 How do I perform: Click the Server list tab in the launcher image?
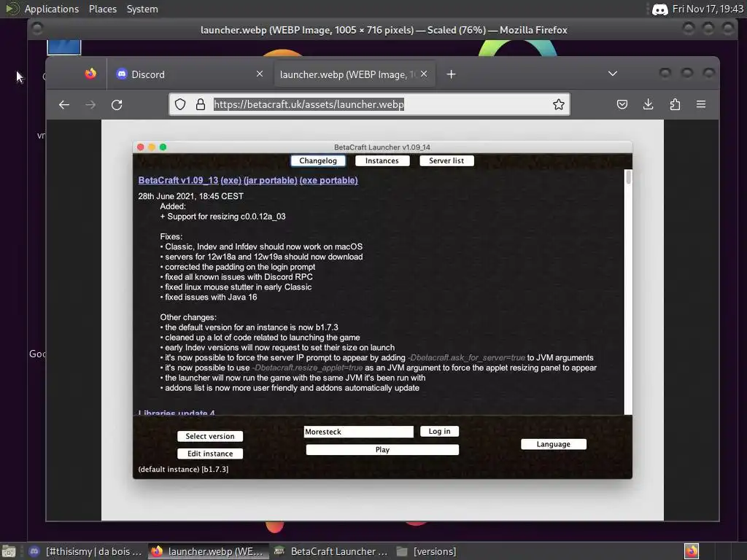click(446, 161)
